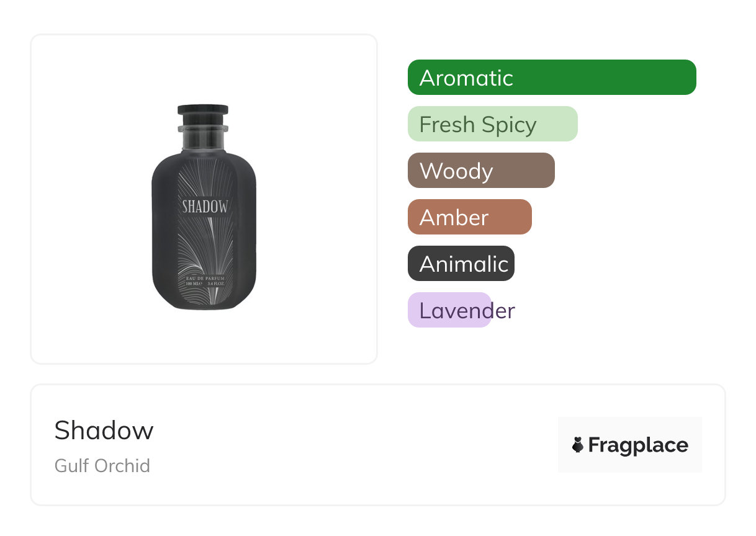Click the black cap of the bottle
The width and height of the screenshot is (756, 536).
[203, 111]
